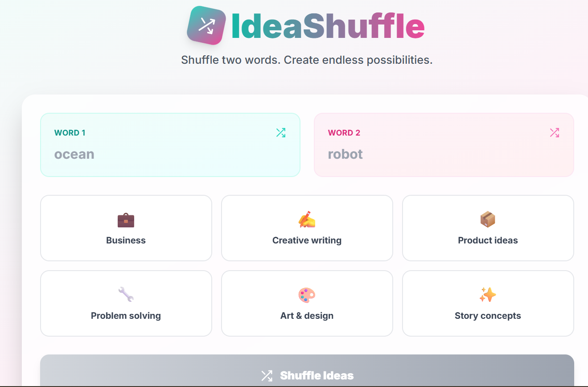Click the briefcase icon on the Business card
Screen dimensions: 588x387
126,220
